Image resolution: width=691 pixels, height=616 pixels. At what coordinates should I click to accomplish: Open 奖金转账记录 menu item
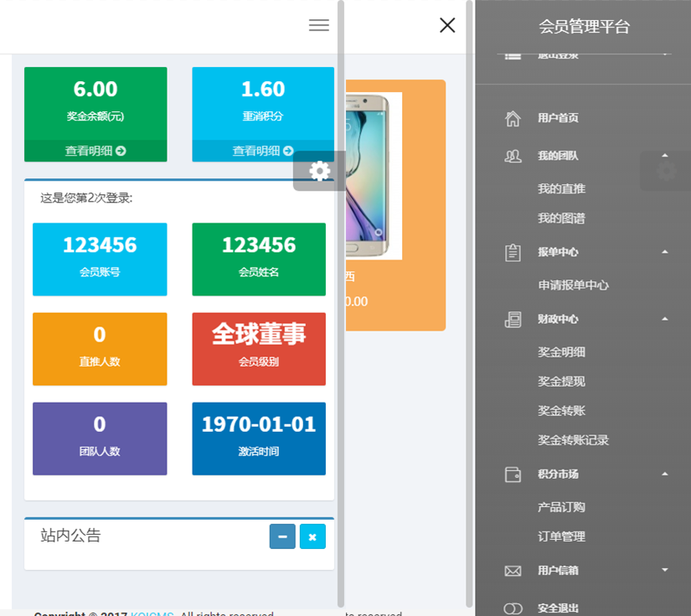(x=574, y=440)
